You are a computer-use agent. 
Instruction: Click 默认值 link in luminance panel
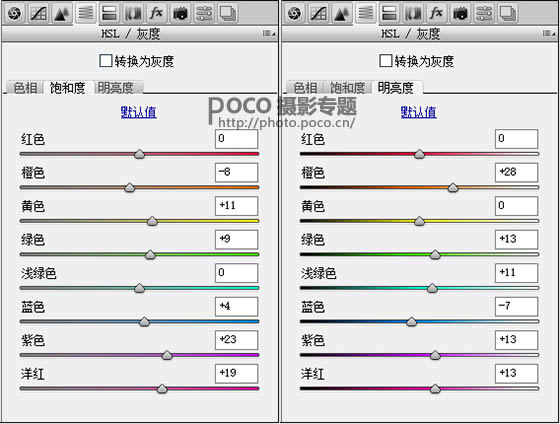point(419,112)
